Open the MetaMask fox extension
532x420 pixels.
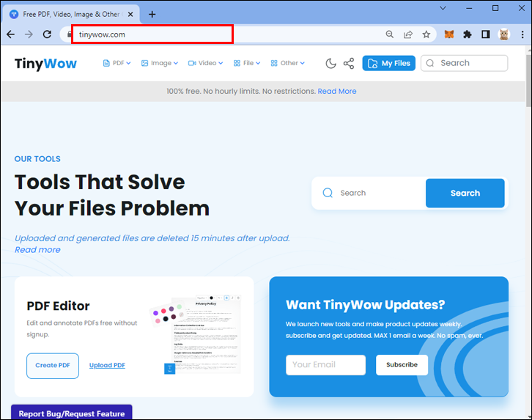coord(449,34)
